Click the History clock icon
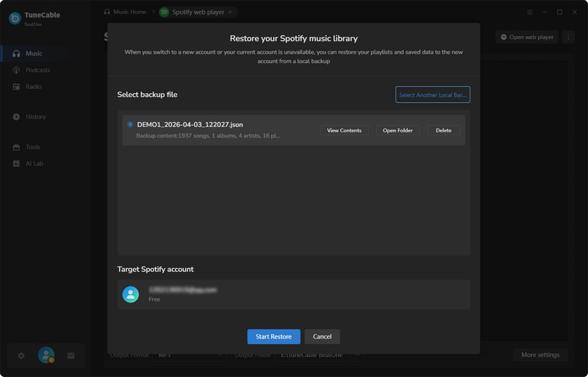 (16, 117)
